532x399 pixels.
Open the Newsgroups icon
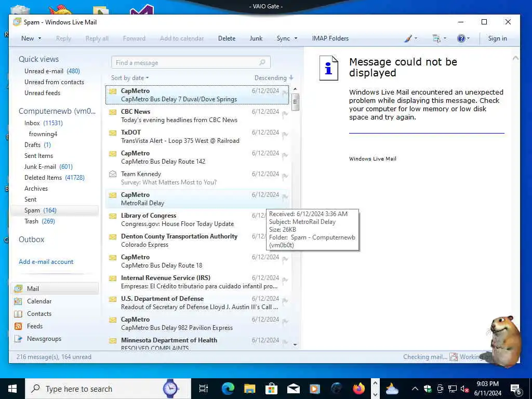point(18,339)
